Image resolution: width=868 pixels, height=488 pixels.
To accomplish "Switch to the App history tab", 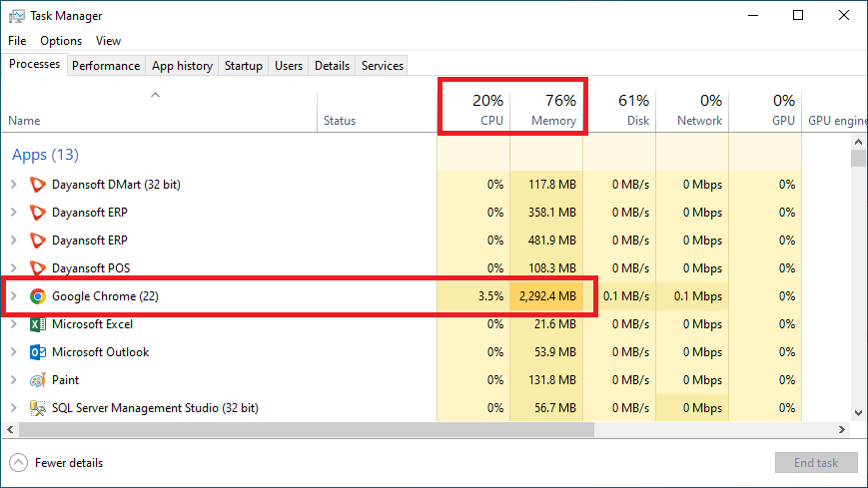I will (182, 65).
